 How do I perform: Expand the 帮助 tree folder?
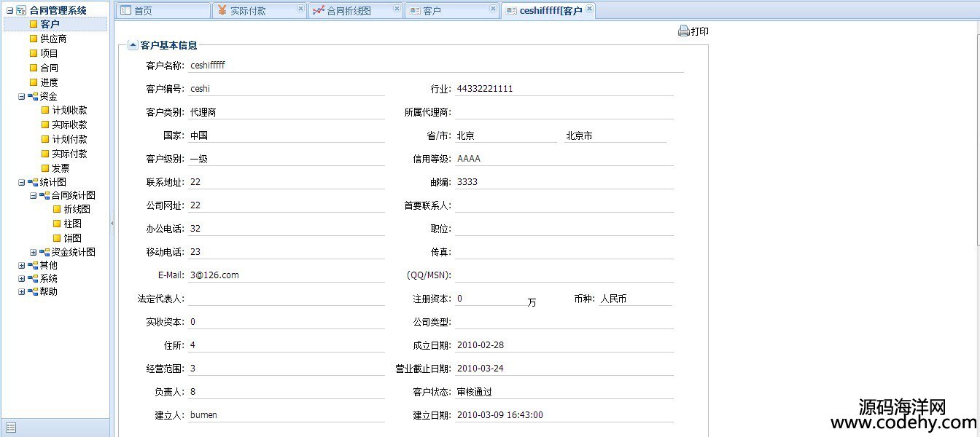21,291
